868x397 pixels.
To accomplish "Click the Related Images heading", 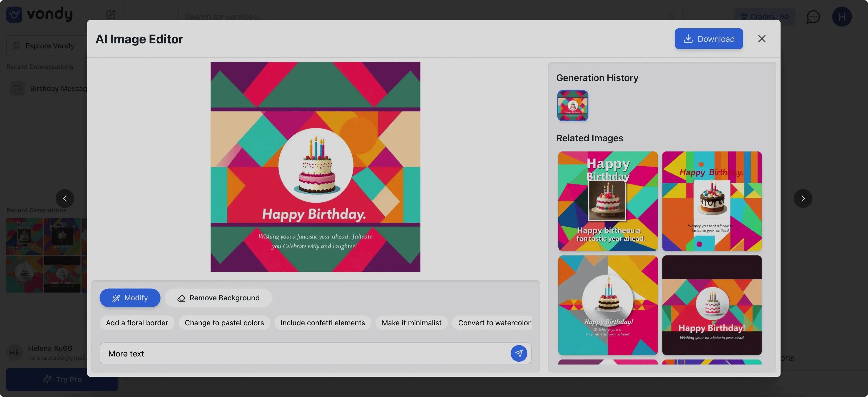I will point(590,138).
